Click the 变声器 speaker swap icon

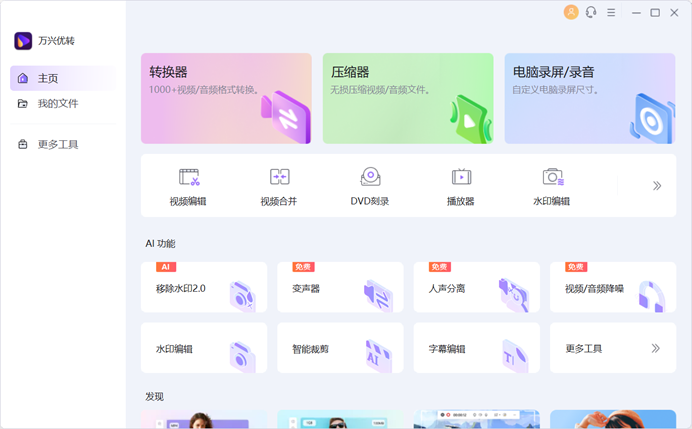[x=378, y=296]
